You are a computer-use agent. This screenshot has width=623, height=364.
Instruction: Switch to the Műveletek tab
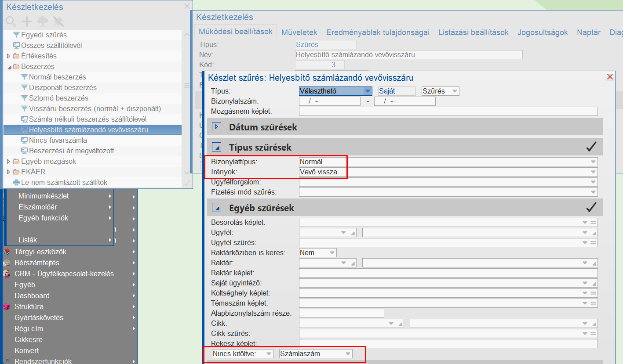[299, 32]
